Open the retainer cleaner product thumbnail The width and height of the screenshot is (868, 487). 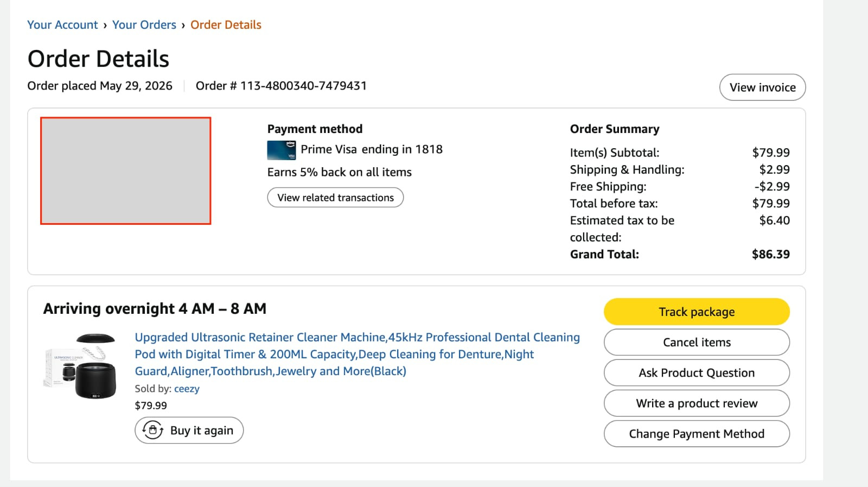tap(80, 366)
